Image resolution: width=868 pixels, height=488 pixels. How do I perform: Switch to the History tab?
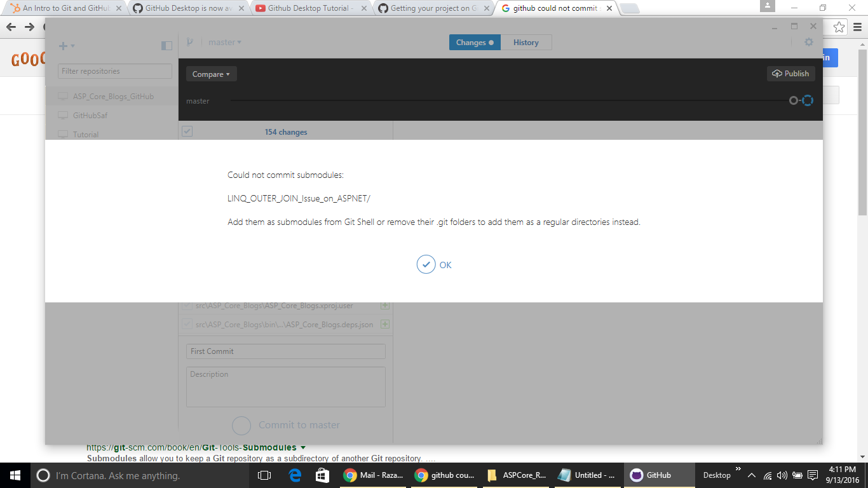pos(526,43)
